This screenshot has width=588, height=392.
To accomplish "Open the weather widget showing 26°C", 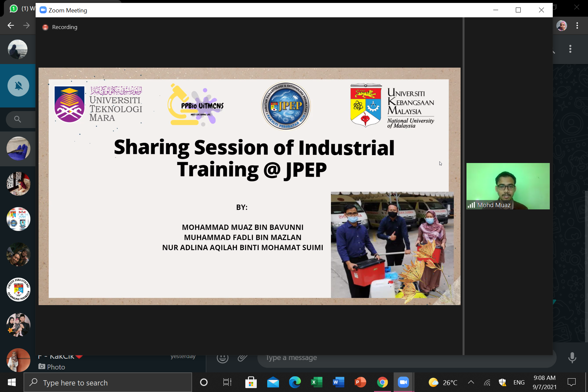I will (443, 383).
